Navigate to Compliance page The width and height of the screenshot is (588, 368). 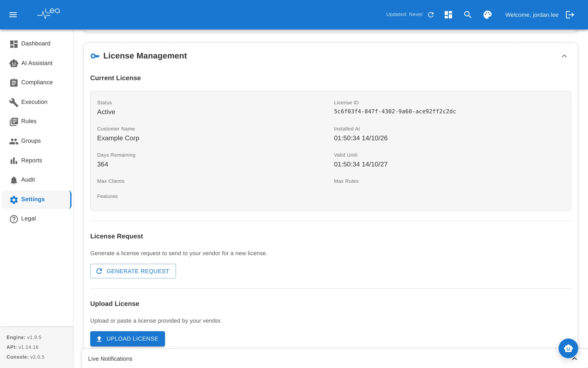37,82
